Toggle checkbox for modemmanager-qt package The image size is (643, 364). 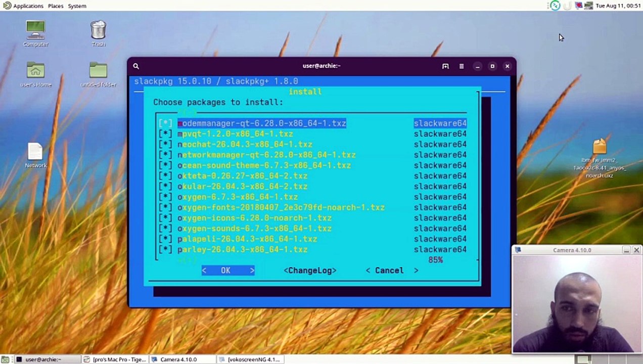pyautogui.click(x=165, y=123)
